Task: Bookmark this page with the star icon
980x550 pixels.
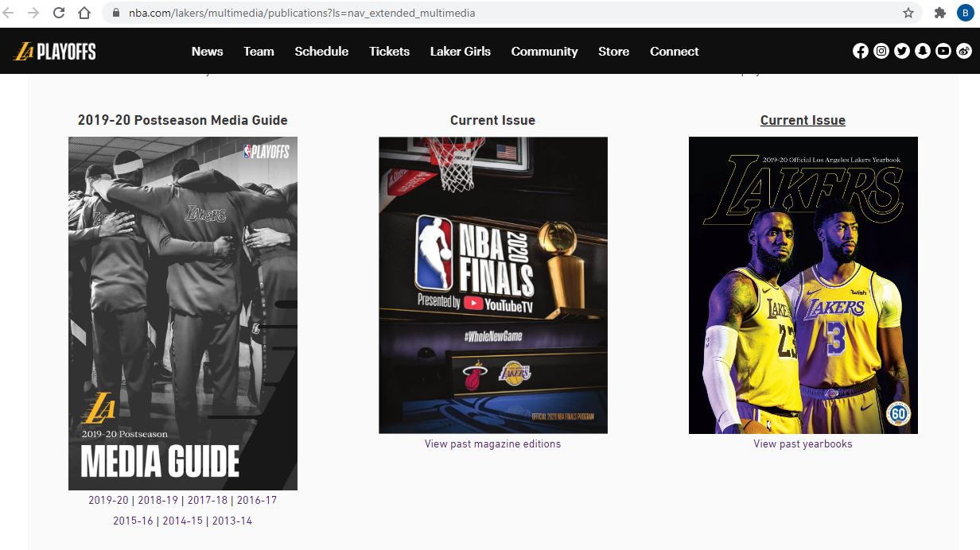Action: [908, 13]
